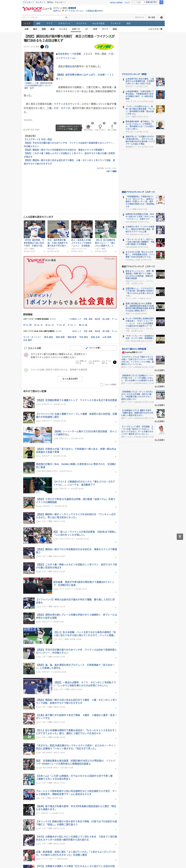This screenshot has width=186, height=868.
Task: Open the ライブ tab in dark navigation bar
Action: [x=49, y=24]
